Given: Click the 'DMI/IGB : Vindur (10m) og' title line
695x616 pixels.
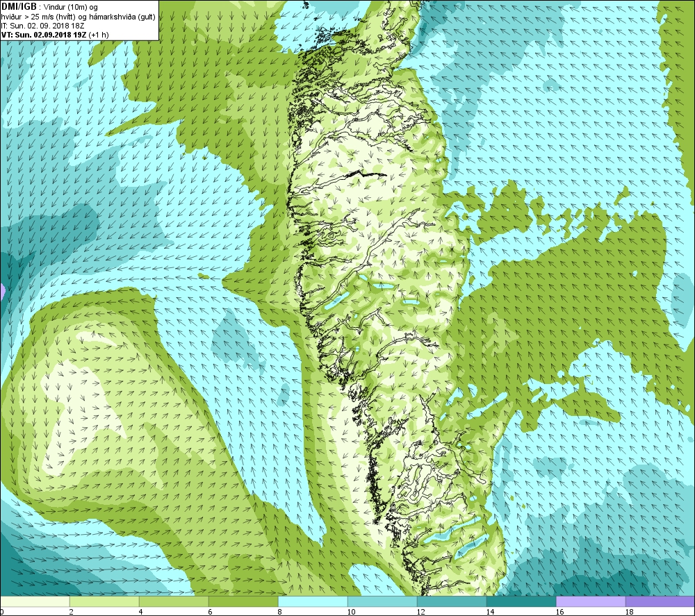Looking at the screenshot, I should click(x=49, y=7).
